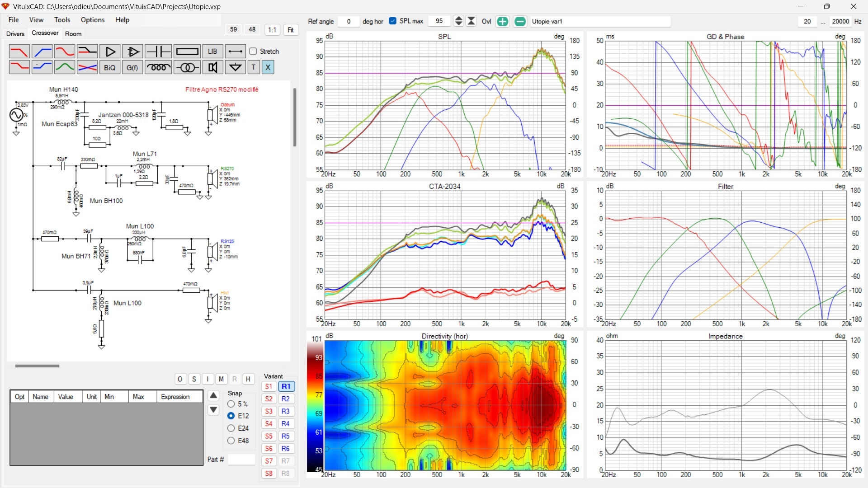Switch to the Drivers tab
This screenshot has height=488, width=868.
(15, 34)
